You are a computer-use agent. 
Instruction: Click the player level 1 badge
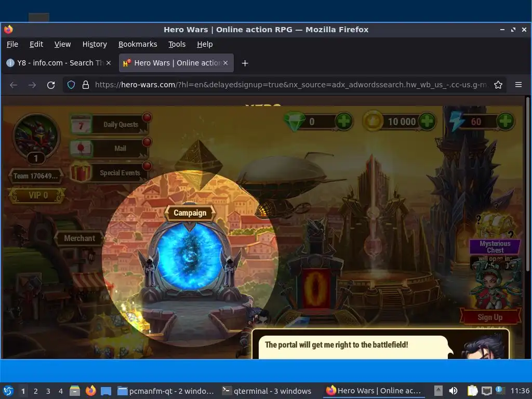pos(36,158)
